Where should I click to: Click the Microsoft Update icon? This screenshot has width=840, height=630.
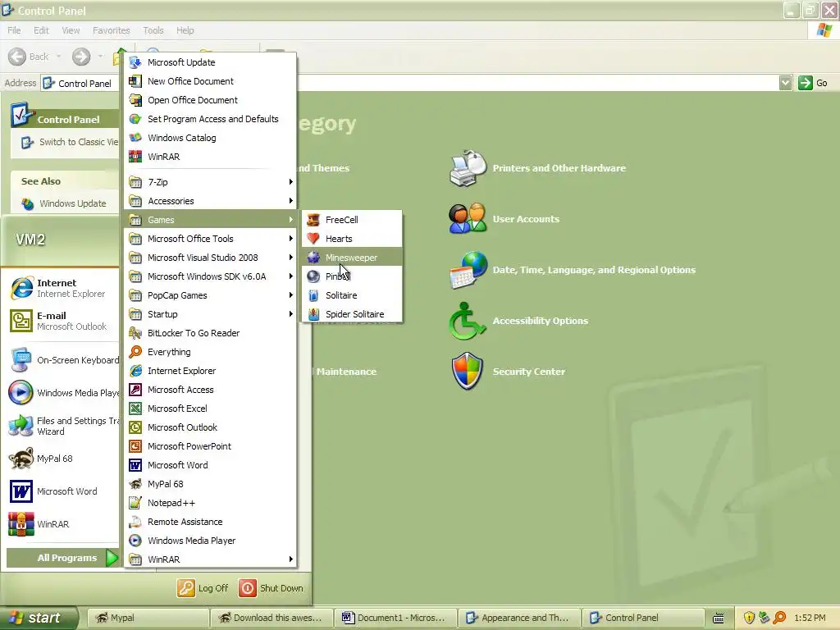point(135,62)
